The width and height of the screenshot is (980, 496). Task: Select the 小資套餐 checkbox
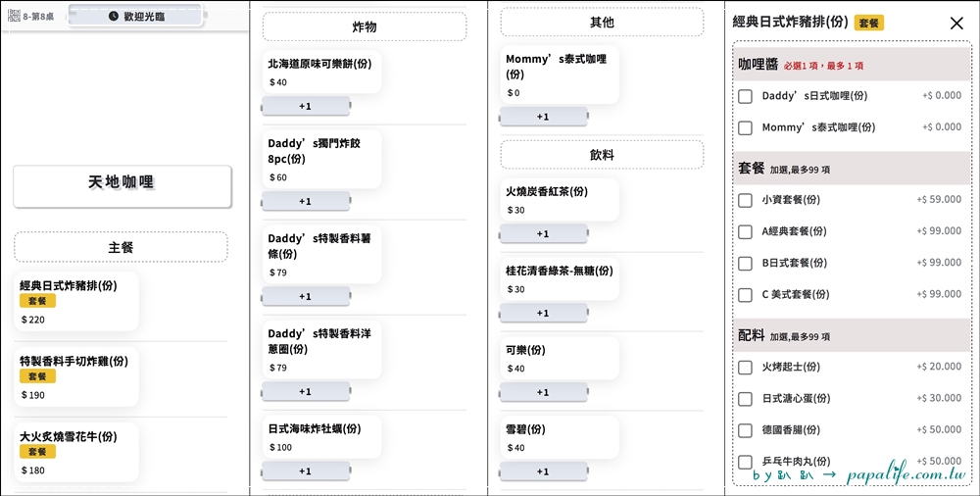pyautogui.click(x=745, y=200)
